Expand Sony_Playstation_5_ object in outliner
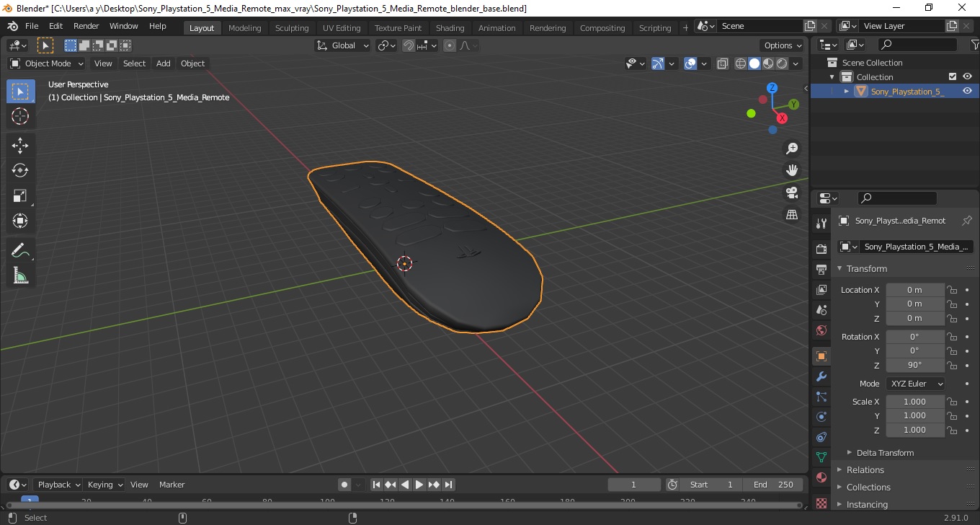The height and width of the screenshot is (525, 980). (x=847, y=92)
